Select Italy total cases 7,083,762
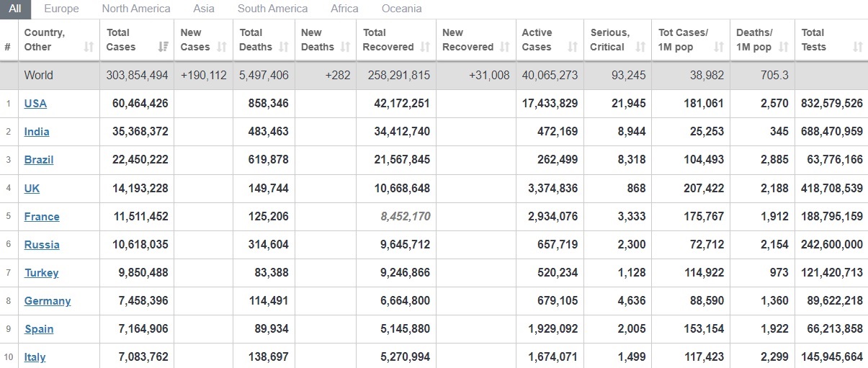 click(143, 356)
